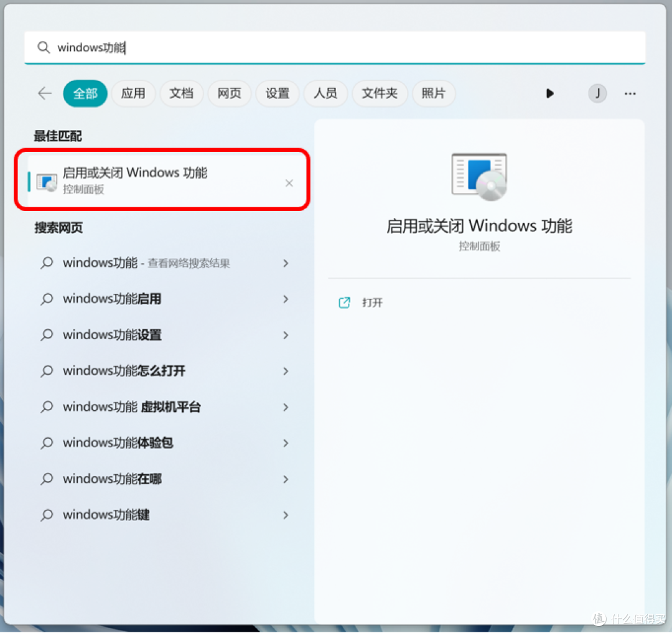The image size is (672, 633).
Task: Open the three-dot more options menu
Action: click(630, 93)
